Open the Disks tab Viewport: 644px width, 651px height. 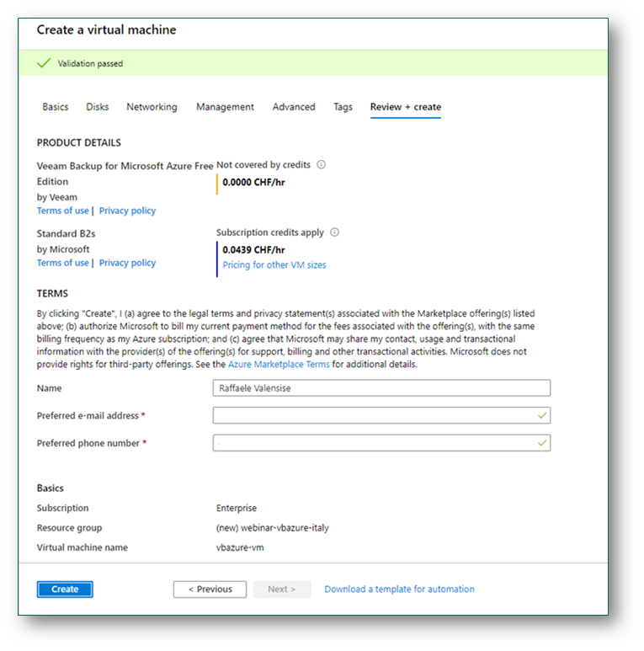(x=98, y=107)
